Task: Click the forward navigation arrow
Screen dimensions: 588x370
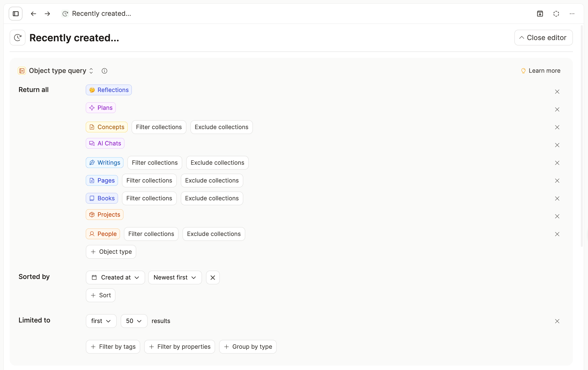Action: coord(47,14)
